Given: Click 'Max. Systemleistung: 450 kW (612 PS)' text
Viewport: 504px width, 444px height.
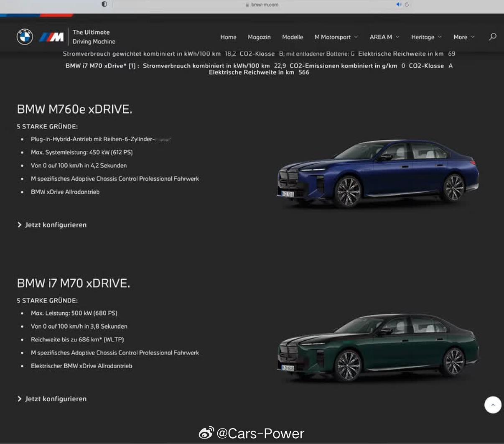Looking at the screenshot, I should [x=81, y=152].
